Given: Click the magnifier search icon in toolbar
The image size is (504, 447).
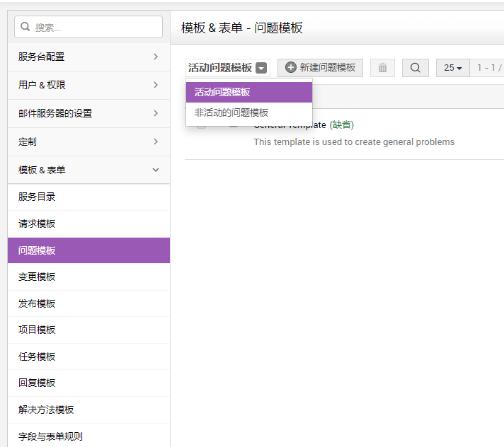Looking at the screenshot, I should 416,68.
